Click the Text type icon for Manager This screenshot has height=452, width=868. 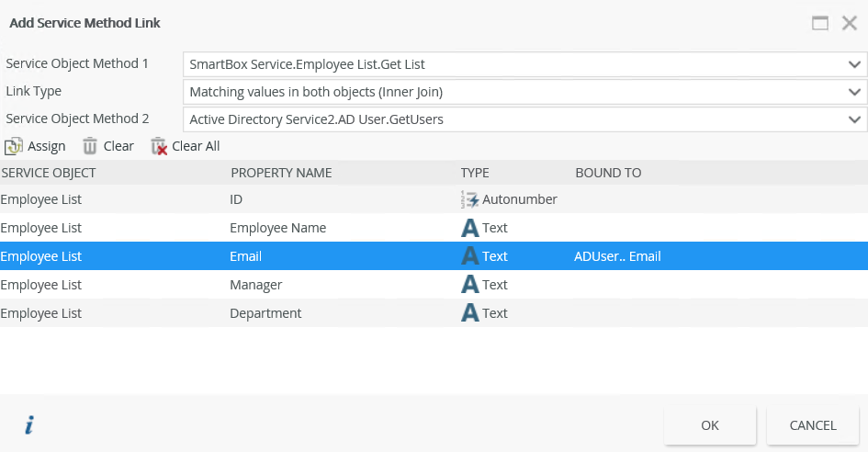click(x=470, y=285)
